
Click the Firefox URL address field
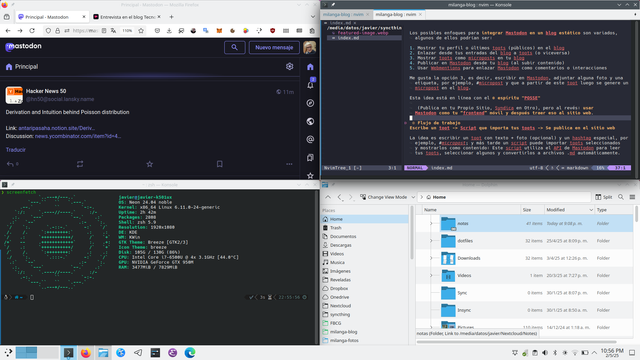(x=85, y=31)
